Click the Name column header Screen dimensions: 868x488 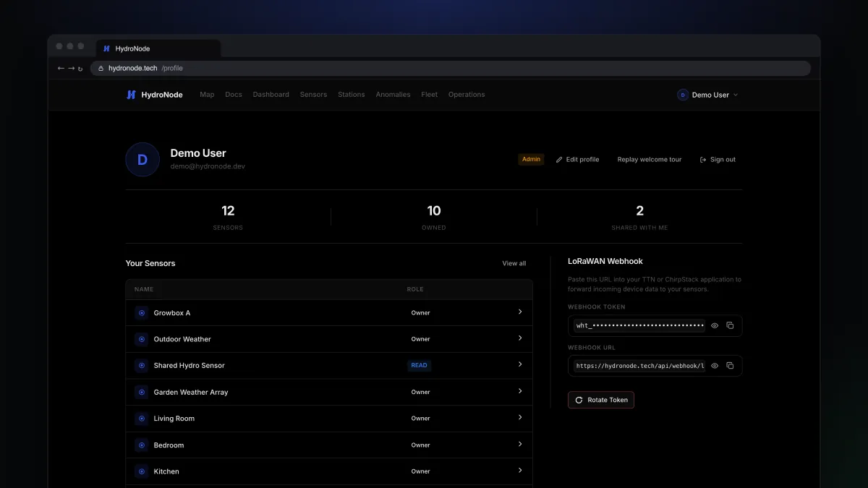144,289
